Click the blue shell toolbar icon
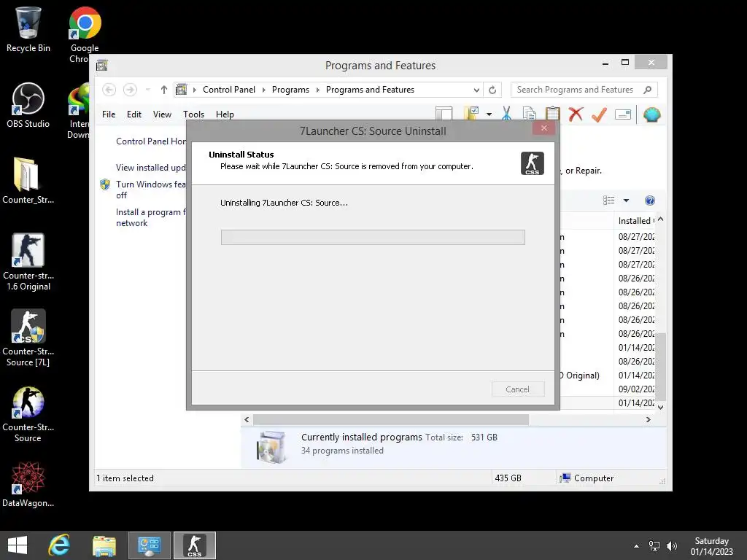Screen dimensions: 747x560 (651, 114)
